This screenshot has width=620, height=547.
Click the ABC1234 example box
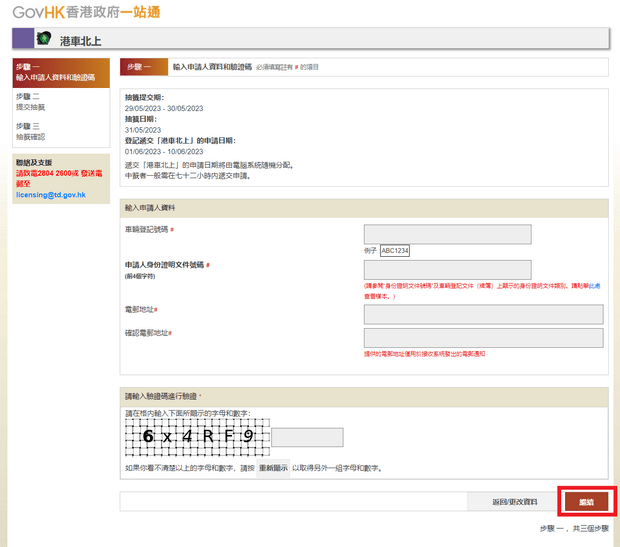click(395, 251)
